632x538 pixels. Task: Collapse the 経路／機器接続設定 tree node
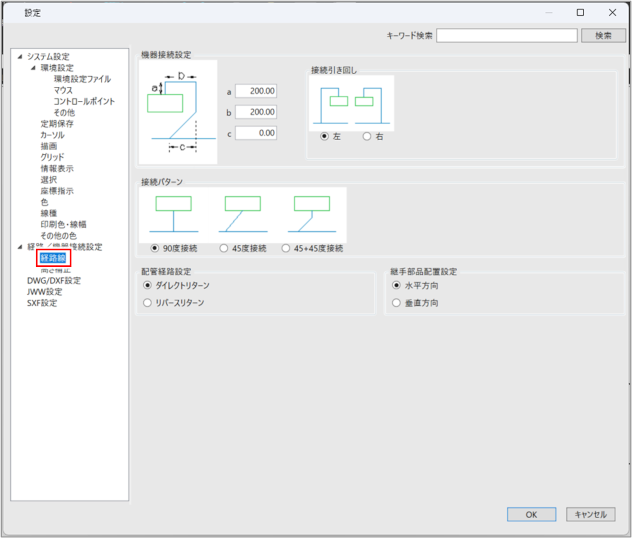pyautogui.click(x=19, y=247)
